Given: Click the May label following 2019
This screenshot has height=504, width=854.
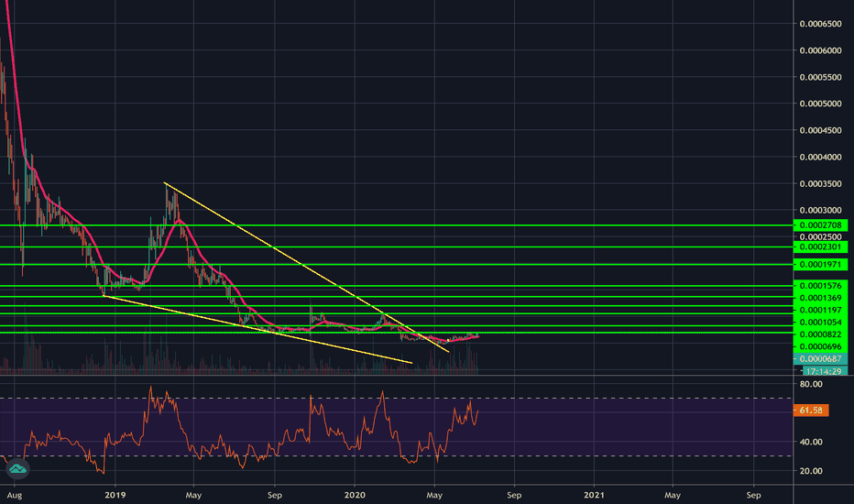Looking at the screenshot, I should 193,495.
